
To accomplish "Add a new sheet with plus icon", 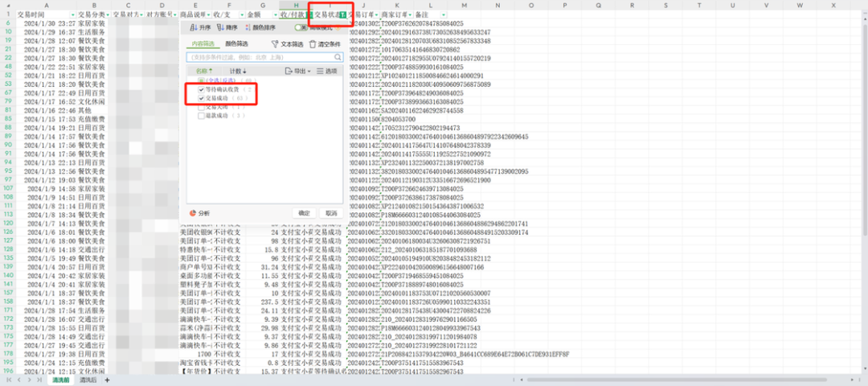I will 108,380.
